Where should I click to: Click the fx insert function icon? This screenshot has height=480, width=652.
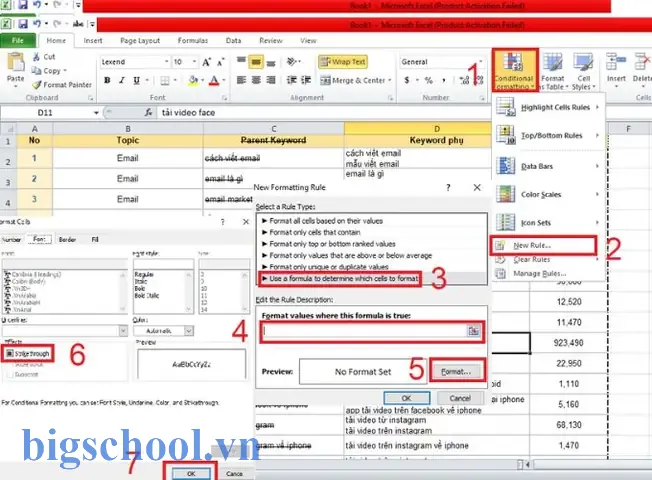click(x=148, y=112)
